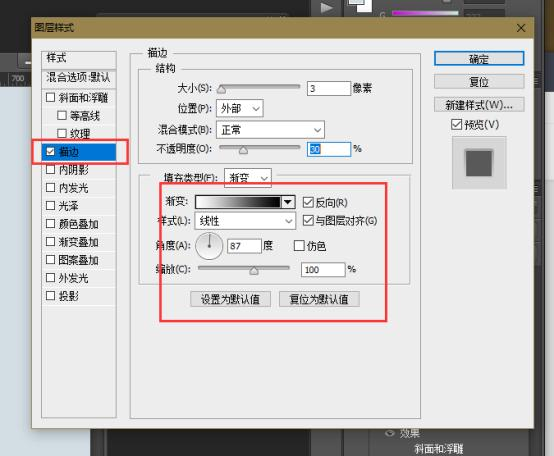
Task: Enable 等高线 checkbox
Action: pos(62,115)
